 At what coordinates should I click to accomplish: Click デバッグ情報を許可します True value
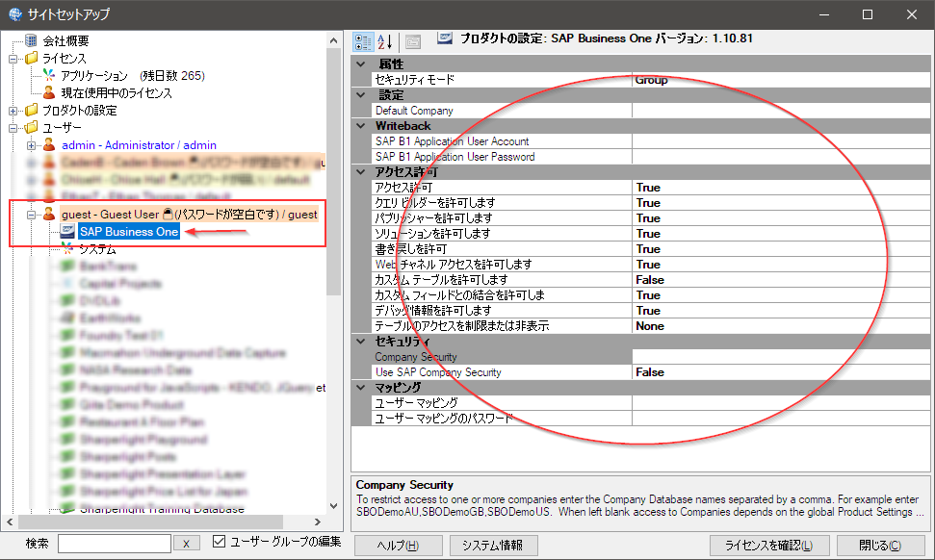pos(781,311)
